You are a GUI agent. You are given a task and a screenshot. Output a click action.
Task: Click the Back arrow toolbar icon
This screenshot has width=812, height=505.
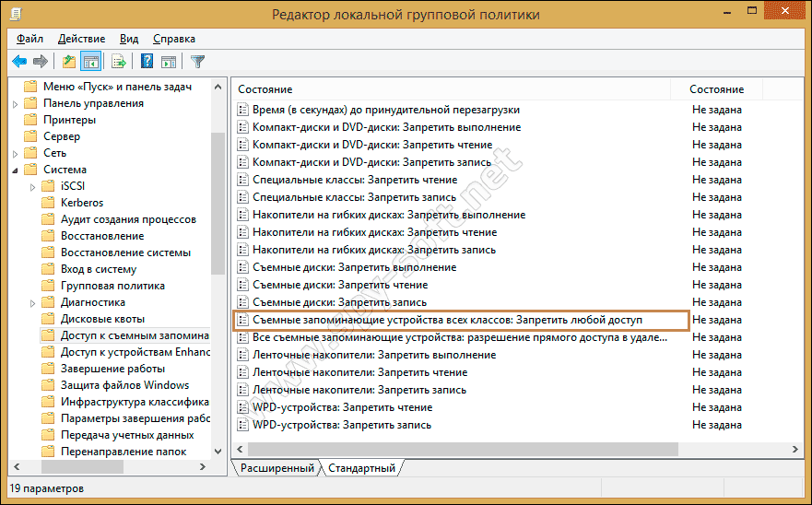tap(19, 62)
